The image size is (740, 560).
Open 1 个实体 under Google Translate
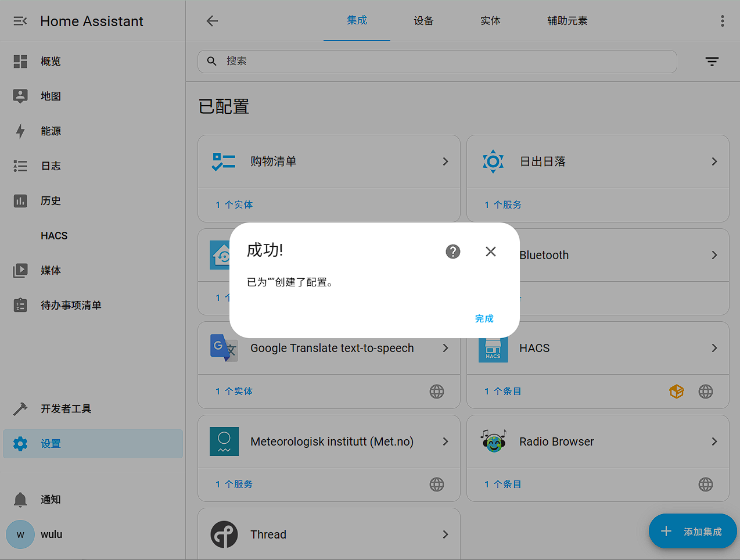(x=234, y=391)
